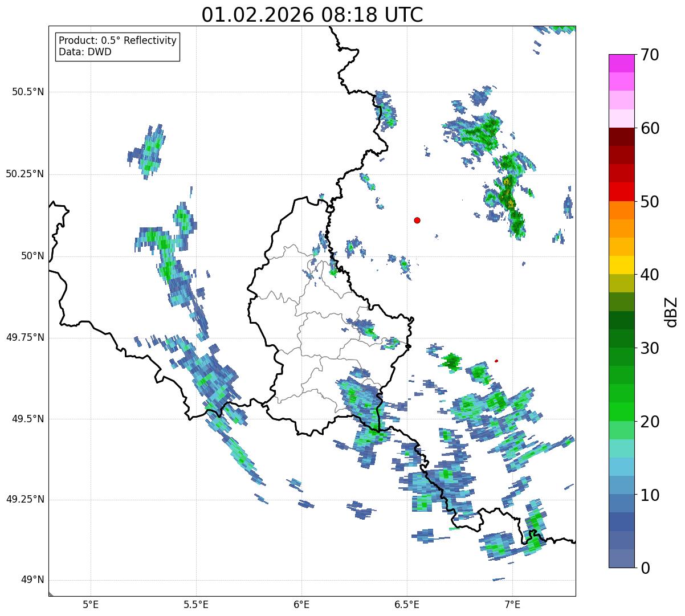Viewport: 685px width, 616px height.
Task: Click the 6.5°E longitude label
Action: pos(407,604)
